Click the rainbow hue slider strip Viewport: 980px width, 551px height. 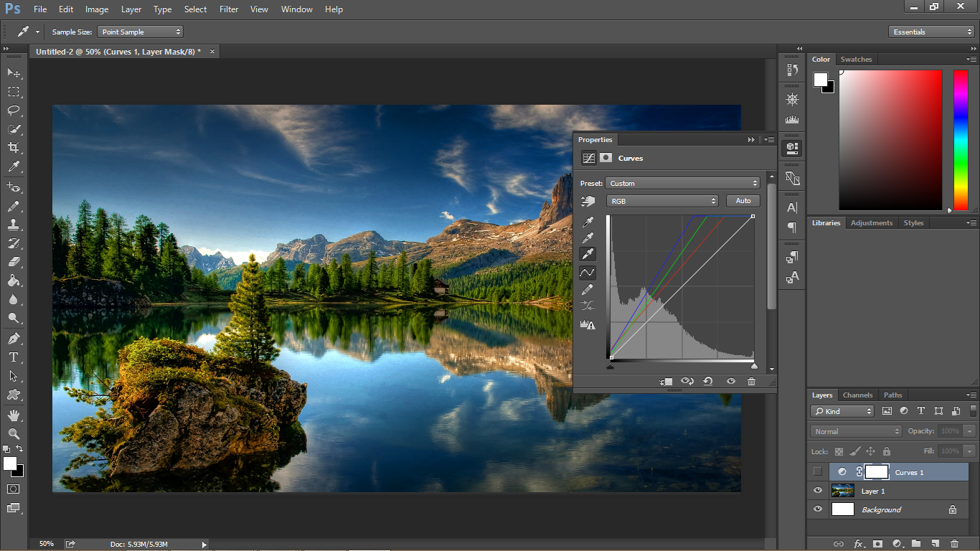point(961,140)
